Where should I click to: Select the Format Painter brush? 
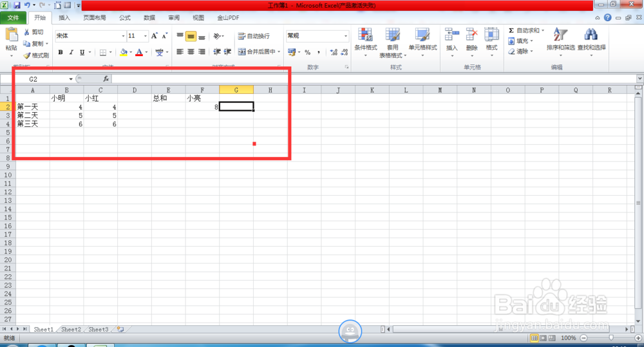pos(27,55)
